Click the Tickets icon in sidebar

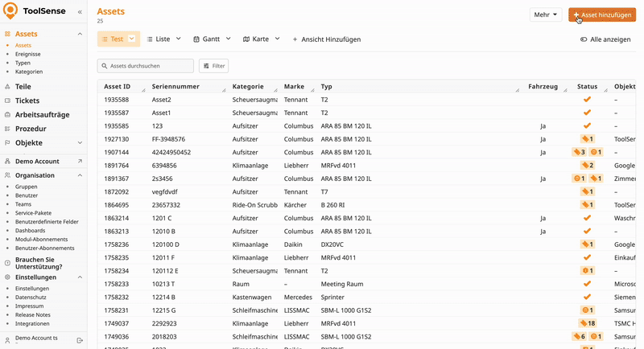(7, 101)
